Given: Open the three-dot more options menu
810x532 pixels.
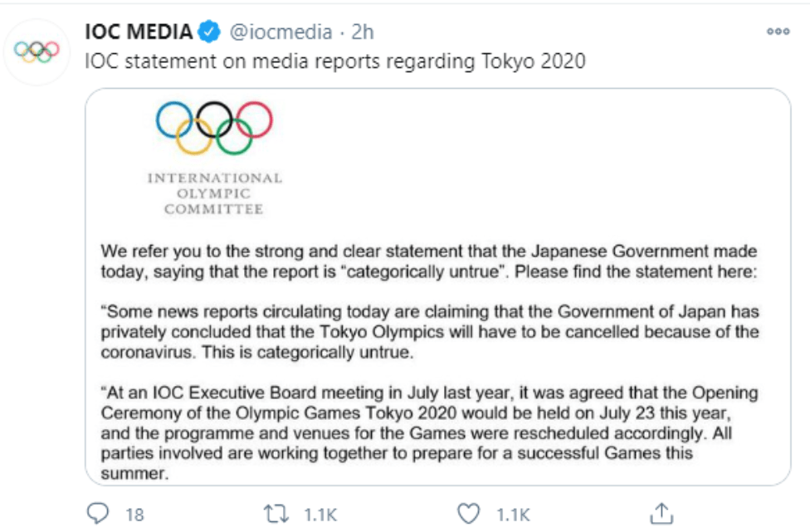Looking at the screenshot, I should (x=778, y=32).
